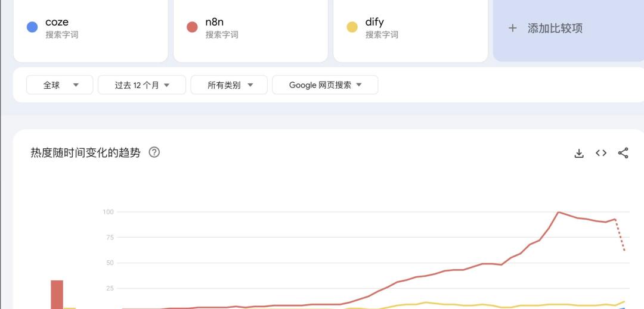Open the 所有类别 category dropdown

click(229, 85)
